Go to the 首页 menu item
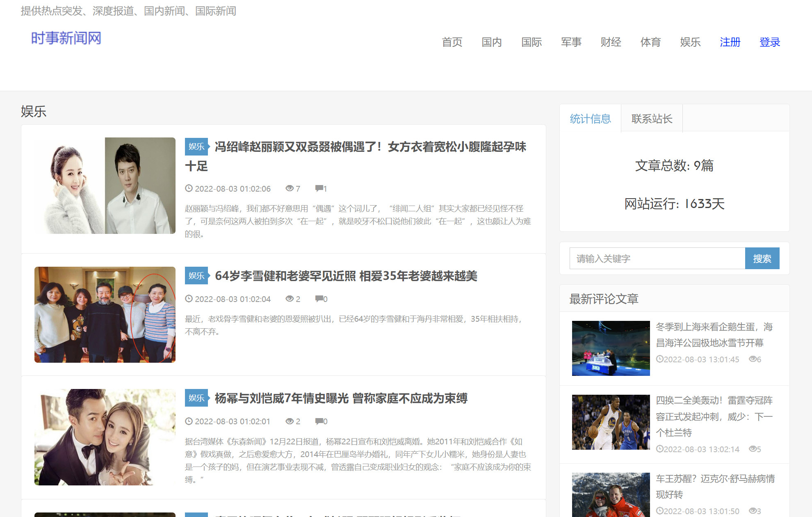The width and height of the screenshot is (812, 517). pos(452,42)
